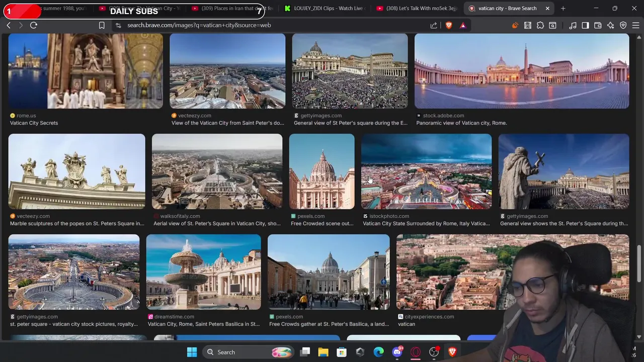Viewport: 644px width, 362px height.
Task: Open marble sculptures of the popes image
Action: point(76,171)
